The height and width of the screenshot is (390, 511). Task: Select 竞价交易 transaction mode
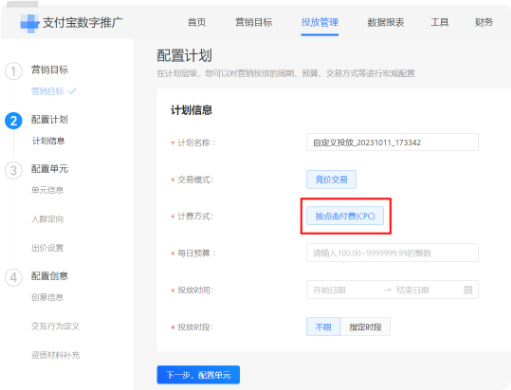coord(331,180)
